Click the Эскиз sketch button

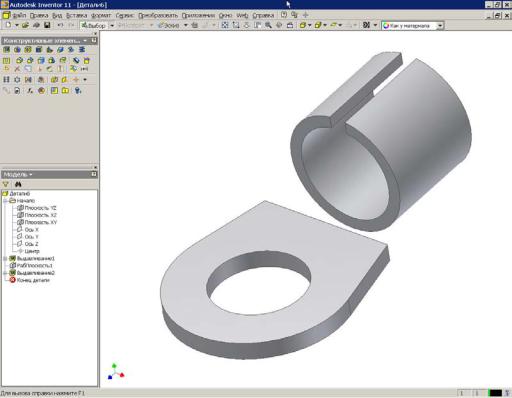[x=169, y=25]
